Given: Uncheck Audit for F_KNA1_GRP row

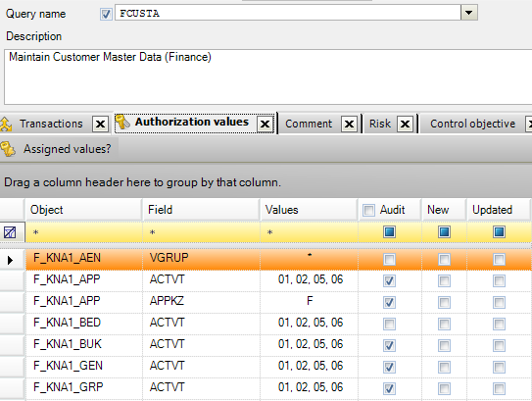Looking at the screenshot, I should click(389, 389).
